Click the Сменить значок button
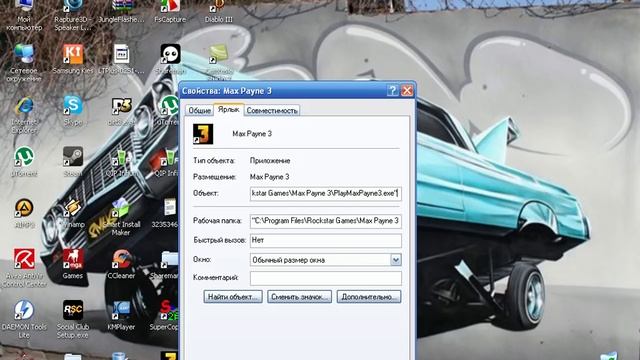640x360 pixels. click(x=299, y=297)
